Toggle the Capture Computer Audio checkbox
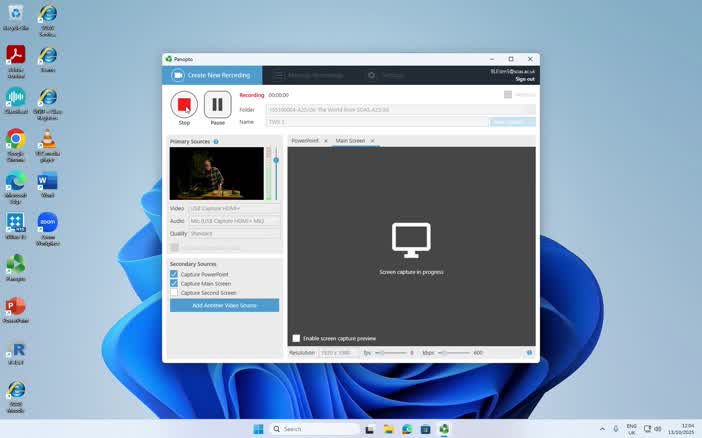This screenshot has height=438, width=702. pyautogui.click(x=174, y=247)
